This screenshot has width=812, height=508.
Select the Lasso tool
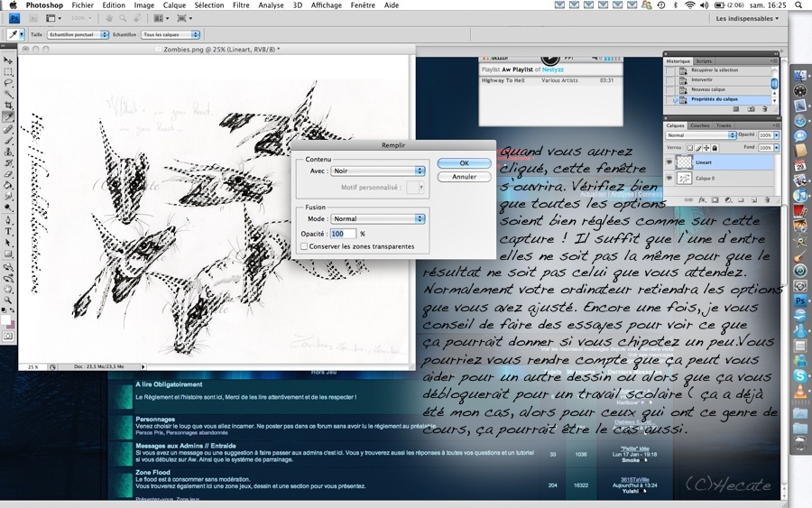[8, 83]
